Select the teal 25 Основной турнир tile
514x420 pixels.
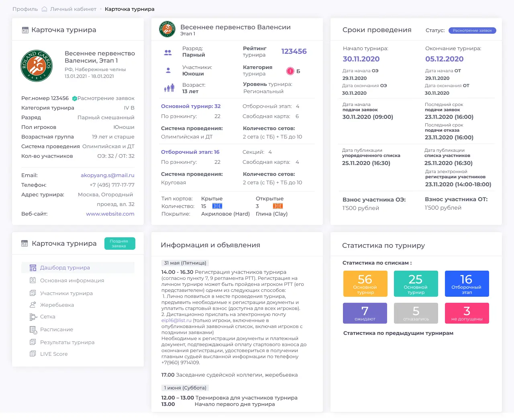point(416,283)
